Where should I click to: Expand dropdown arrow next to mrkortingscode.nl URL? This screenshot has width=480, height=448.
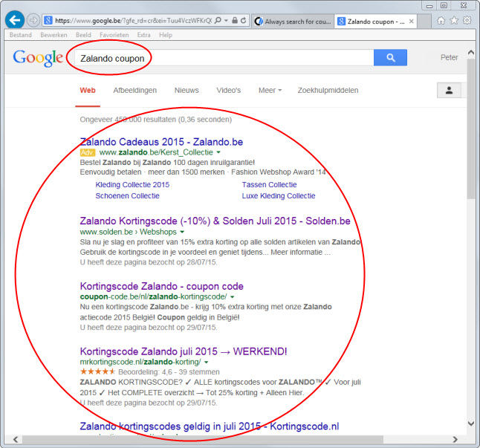(x=207, y=362)
